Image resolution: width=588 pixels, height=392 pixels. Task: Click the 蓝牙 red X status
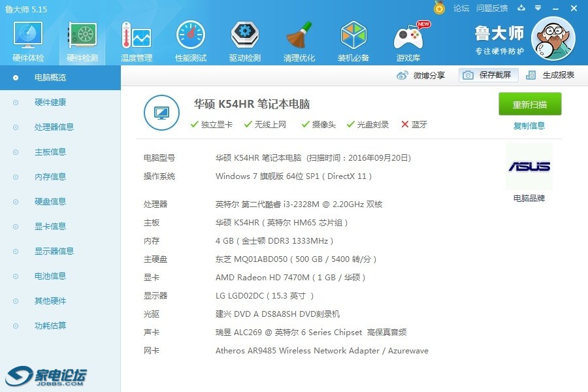(x=414, y=125)
